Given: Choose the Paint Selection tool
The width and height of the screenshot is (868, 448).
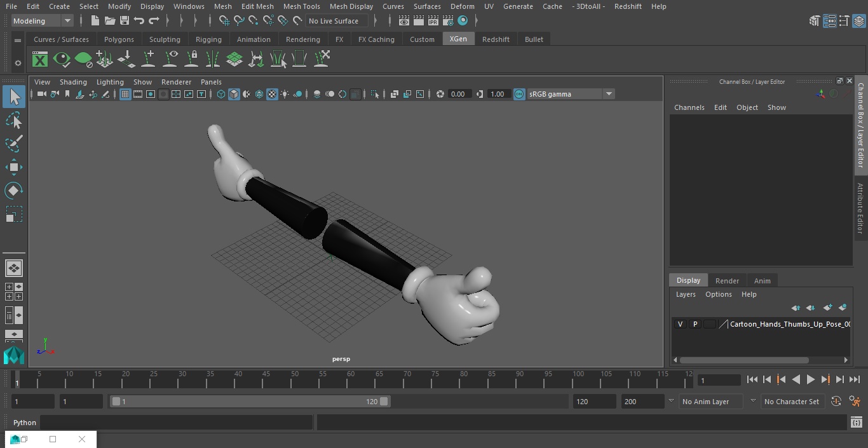Looking at the screenshot, I should pos(14,144).
